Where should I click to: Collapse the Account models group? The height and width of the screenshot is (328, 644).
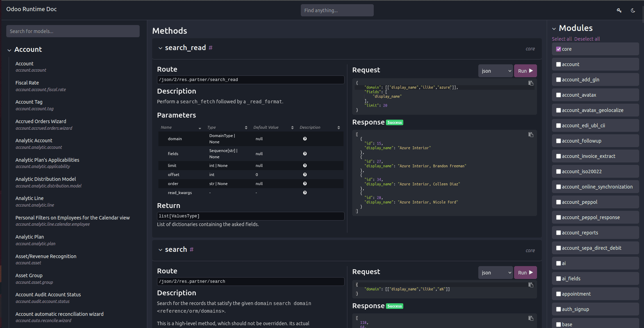(9, 50)
